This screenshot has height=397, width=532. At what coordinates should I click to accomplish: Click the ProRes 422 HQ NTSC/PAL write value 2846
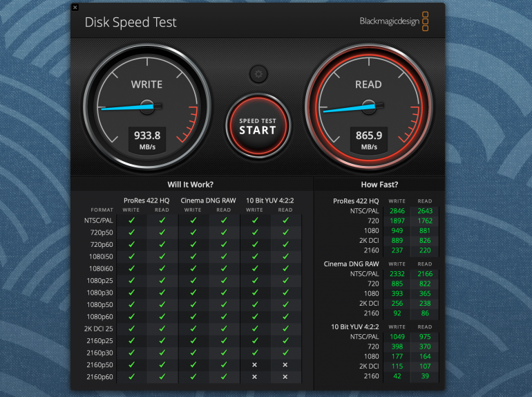pos(397,211)
